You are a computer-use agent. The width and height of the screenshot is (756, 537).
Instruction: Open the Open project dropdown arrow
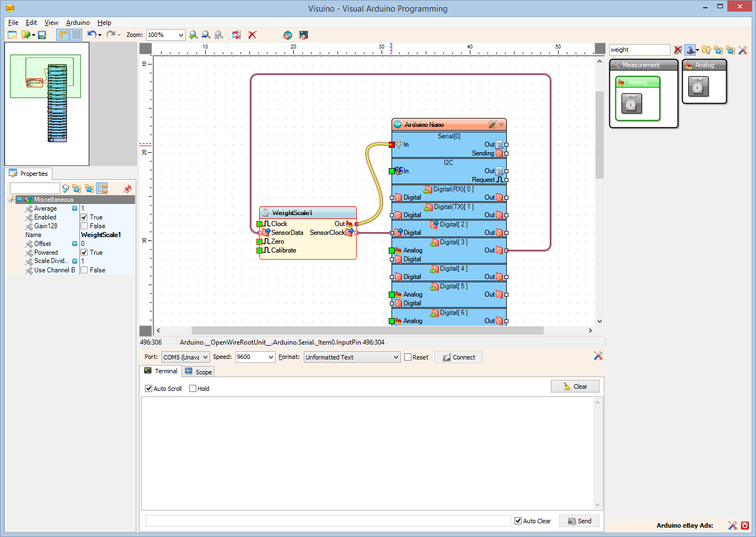click(x=34, y=35)
